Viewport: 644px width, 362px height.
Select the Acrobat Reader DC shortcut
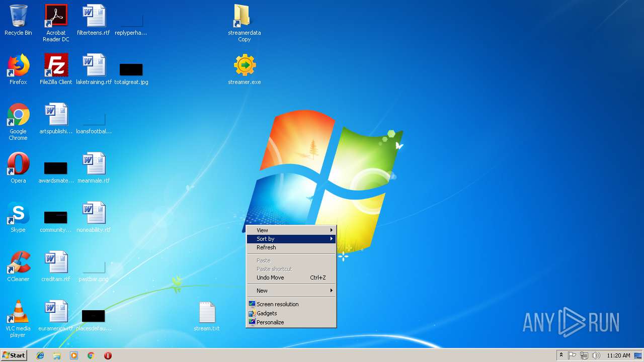(x=56, y=23)
